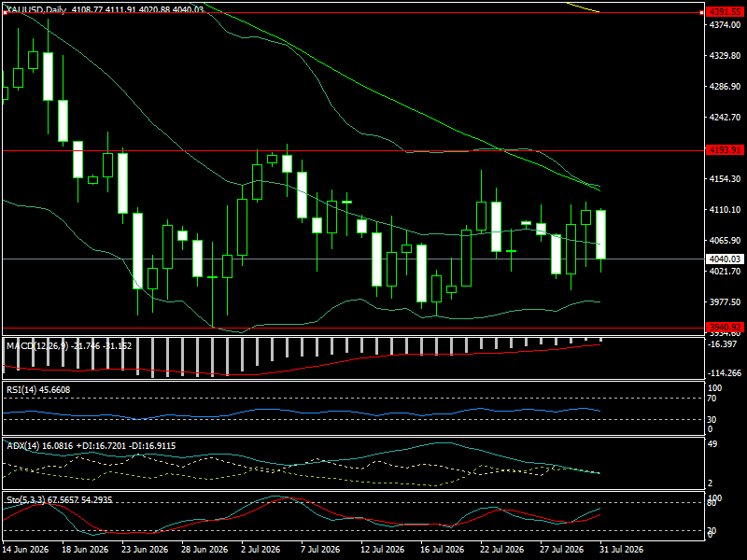Screen dimensions: 747x560
Task: Click the 4110.10 price scale value
Action: (x=726, y=209)
